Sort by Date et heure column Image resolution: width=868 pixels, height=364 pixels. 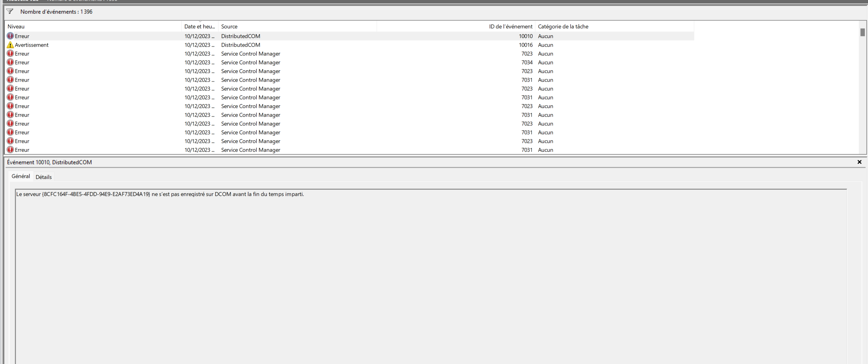pos(200,26)
